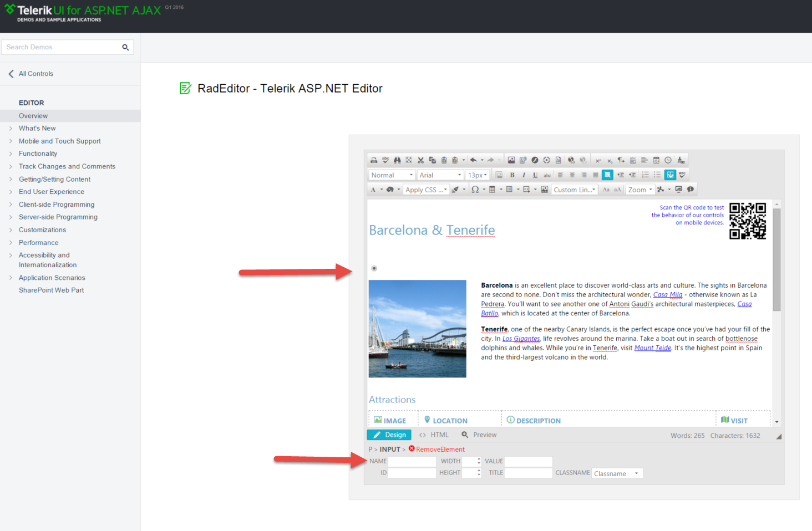
Task: Open the Los Gigantes link
Action: coord(521,339)
